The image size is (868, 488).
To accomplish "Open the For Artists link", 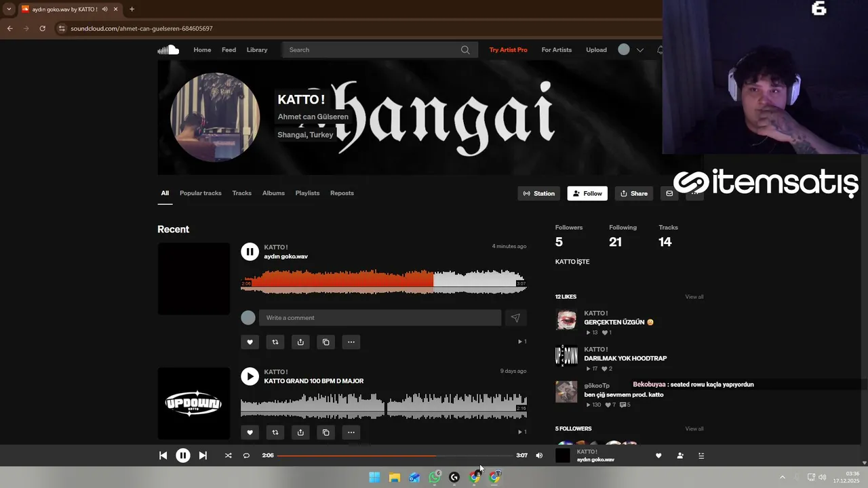I will click(x=556, y=49).
